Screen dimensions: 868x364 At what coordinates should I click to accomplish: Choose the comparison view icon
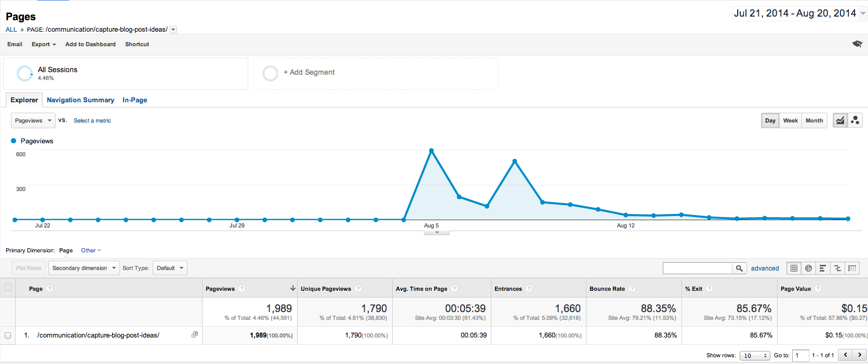[837, 268]
